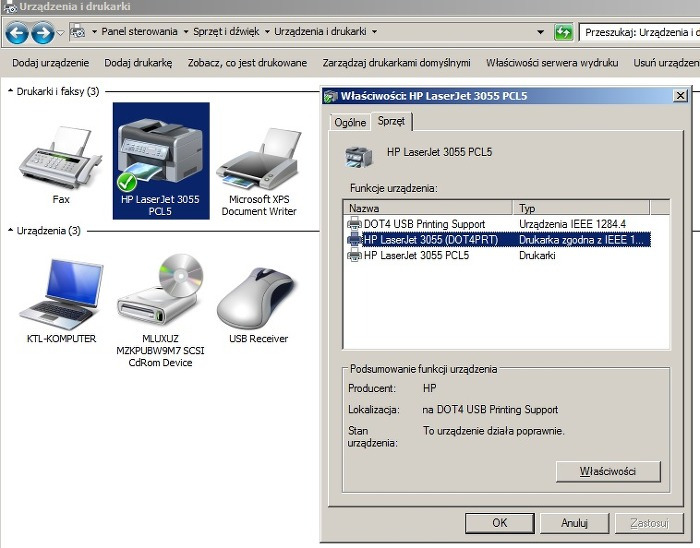Sort by the Nazwa column header
Viewport: 700px width, 548px height.
428,208
